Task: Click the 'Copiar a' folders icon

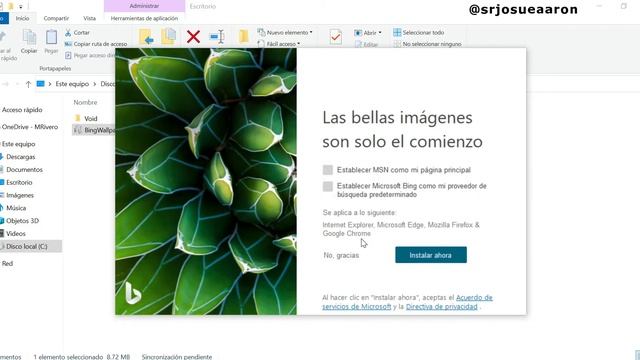Action: (x=168, y=37)
